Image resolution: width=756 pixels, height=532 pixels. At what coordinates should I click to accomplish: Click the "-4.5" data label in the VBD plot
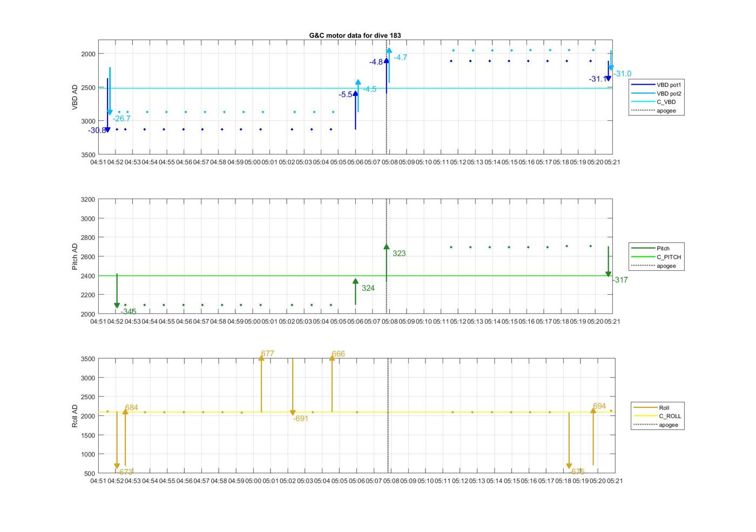[x=369, y=89]
